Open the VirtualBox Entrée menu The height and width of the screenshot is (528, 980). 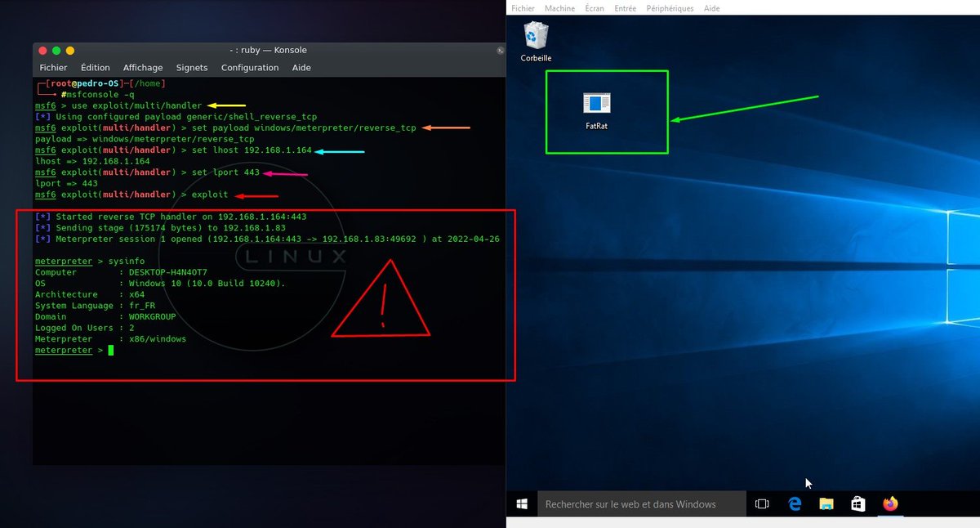(626, 8)
